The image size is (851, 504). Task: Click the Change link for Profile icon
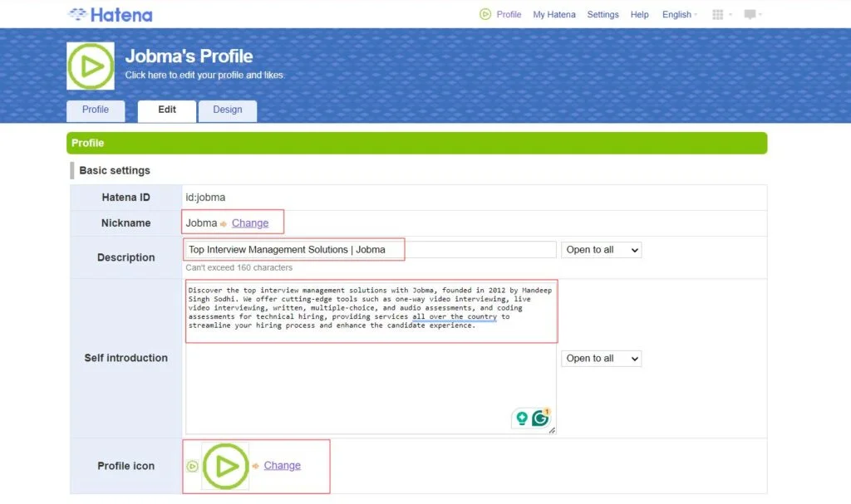pos(283,466)
